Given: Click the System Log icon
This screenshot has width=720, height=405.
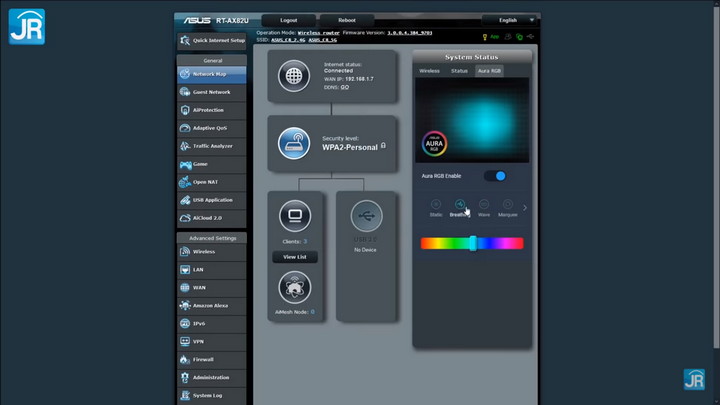Looking at the screenshot, I should [185, 395].
